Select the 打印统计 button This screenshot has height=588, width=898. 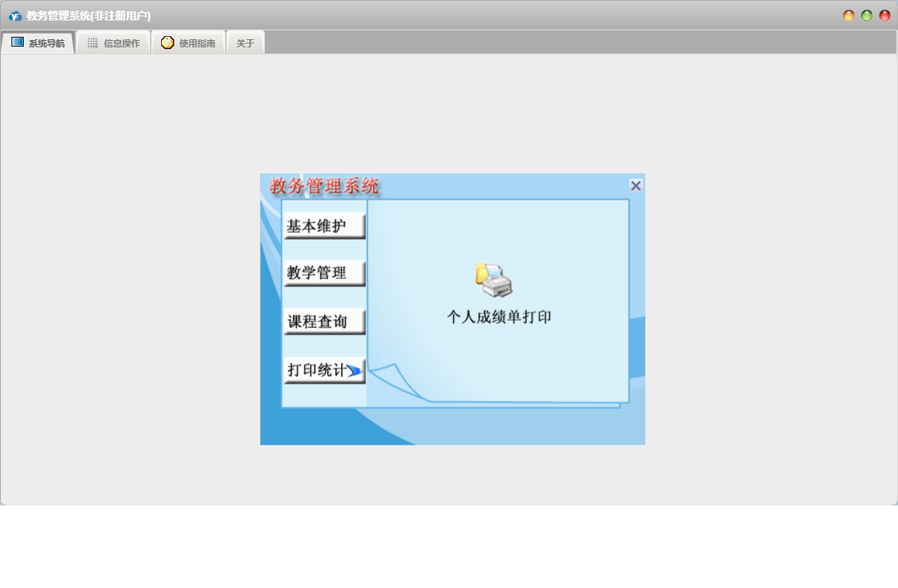[x=324, y=370]
